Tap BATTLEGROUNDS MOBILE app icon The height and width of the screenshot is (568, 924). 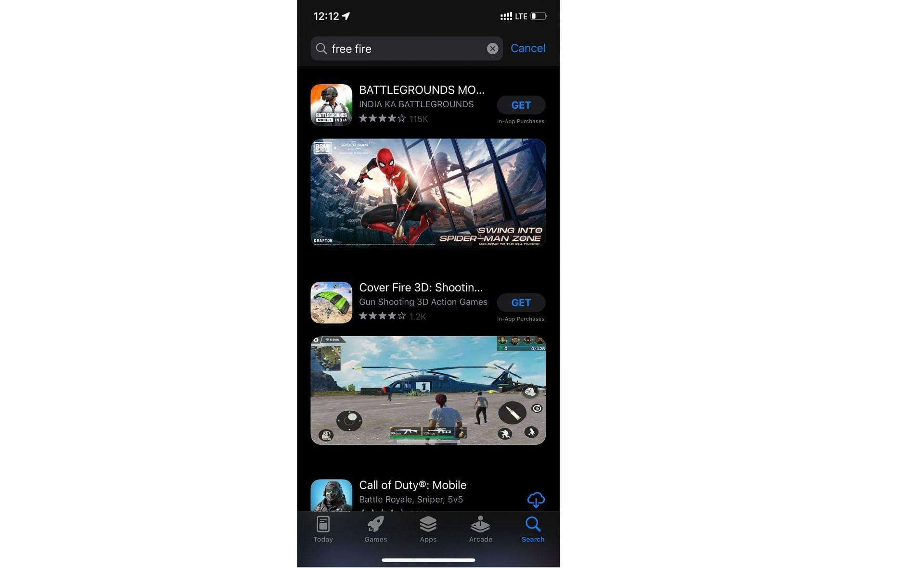[331, 105]
